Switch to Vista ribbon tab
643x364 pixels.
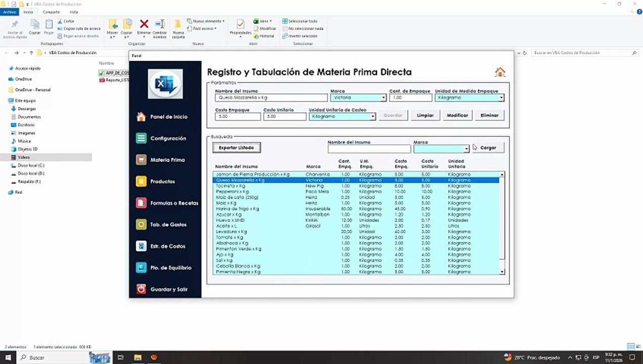(74, 12)
